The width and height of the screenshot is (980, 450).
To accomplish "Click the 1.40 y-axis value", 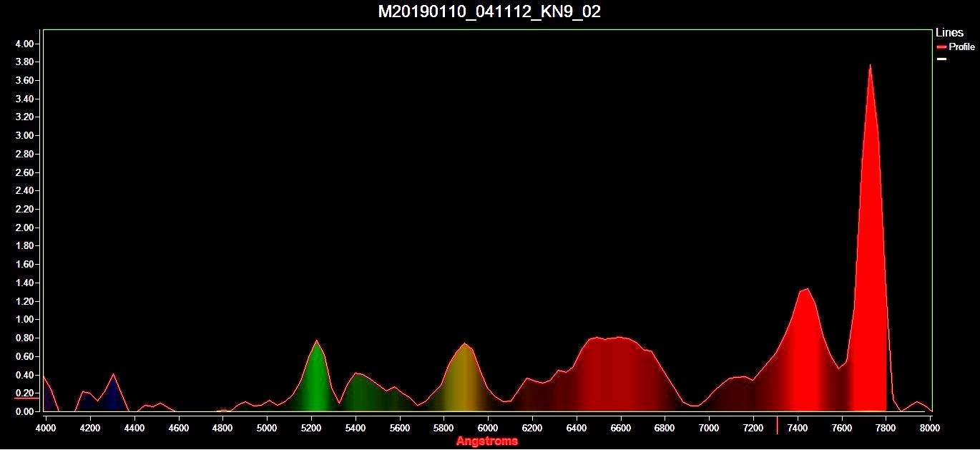I will point(24,283).
